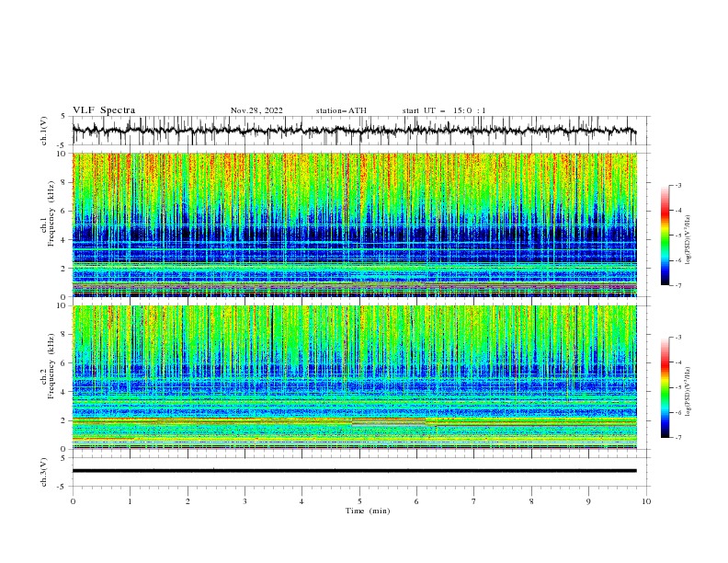The height and width of the screenshot is (563, 728).
Task: Click the ch.2 spectrogram color bar
Action: point(665,387)
